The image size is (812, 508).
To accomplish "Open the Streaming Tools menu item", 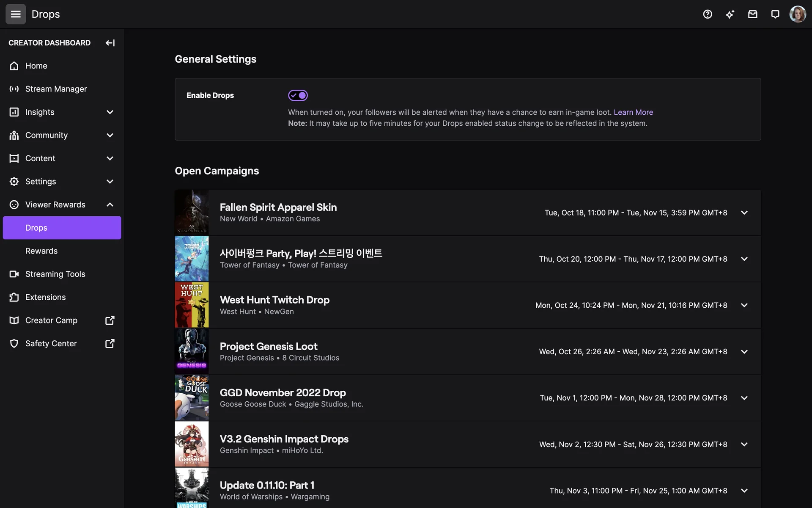I will [55, 274].
